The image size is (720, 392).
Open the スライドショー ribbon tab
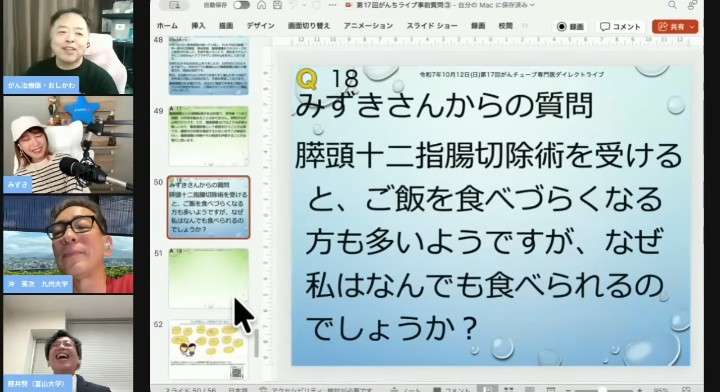[432, 26]
